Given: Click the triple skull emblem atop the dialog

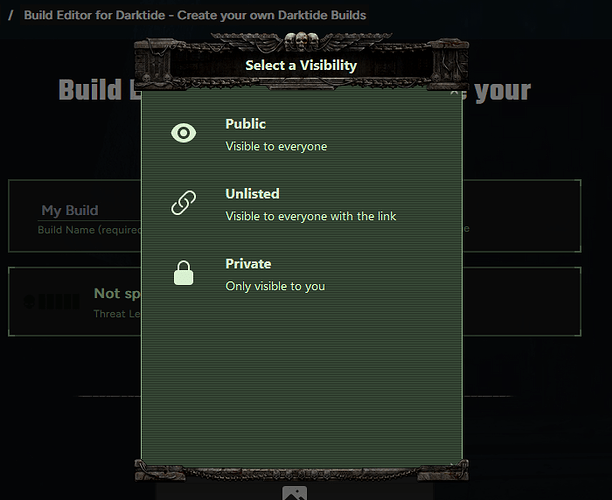Looking at the screenshot, I should pyautogui.click(x=301, y=42).
